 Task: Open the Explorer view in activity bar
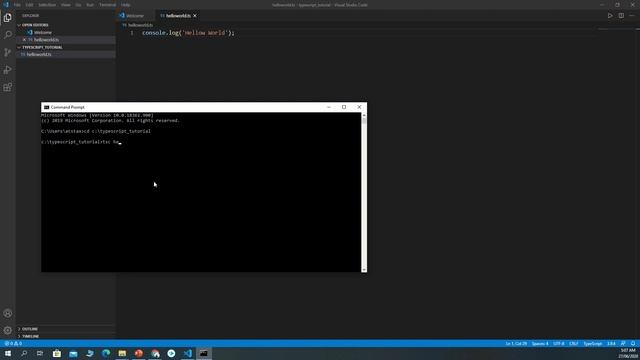click(x=7, y=18)
